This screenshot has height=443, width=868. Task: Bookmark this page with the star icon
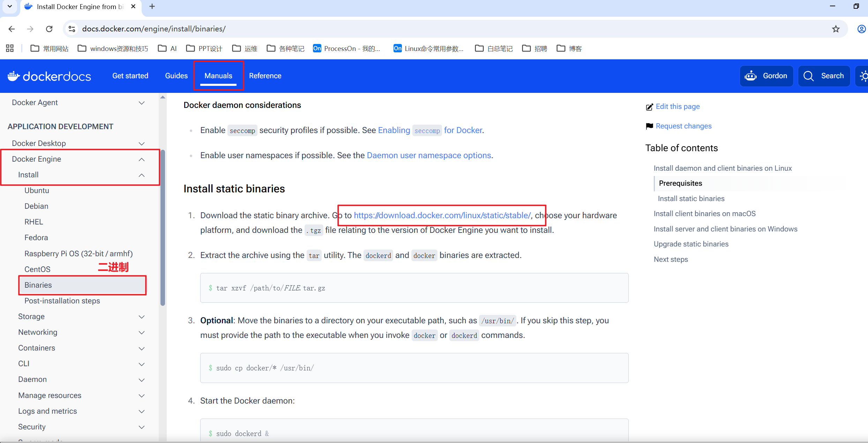tap(836, 29)
